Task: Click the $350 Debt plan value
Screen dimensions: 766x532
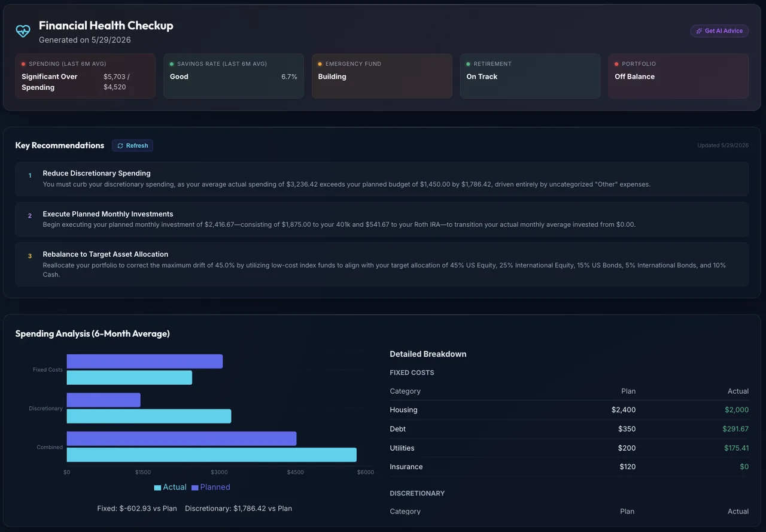Action: click(627, 429)
